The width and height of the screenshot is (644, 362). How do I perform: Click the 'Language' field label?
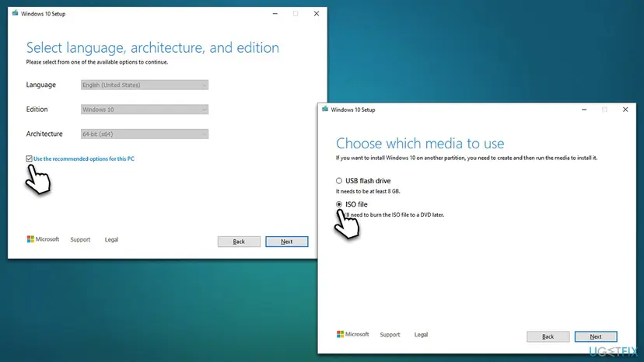(41, 85)
